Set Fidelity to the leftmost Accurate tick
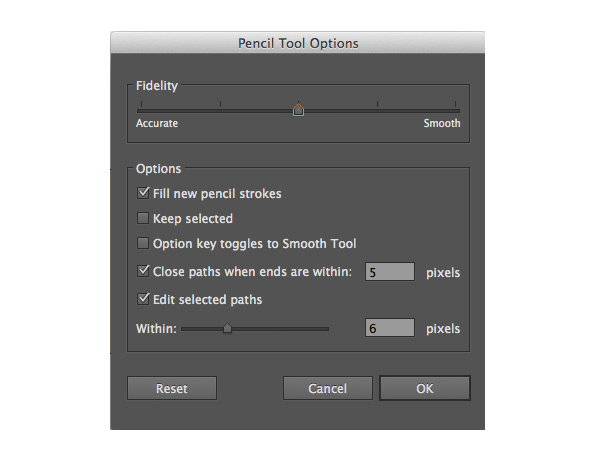This screenshot has width=600, height=466. [x=140, y=109]
